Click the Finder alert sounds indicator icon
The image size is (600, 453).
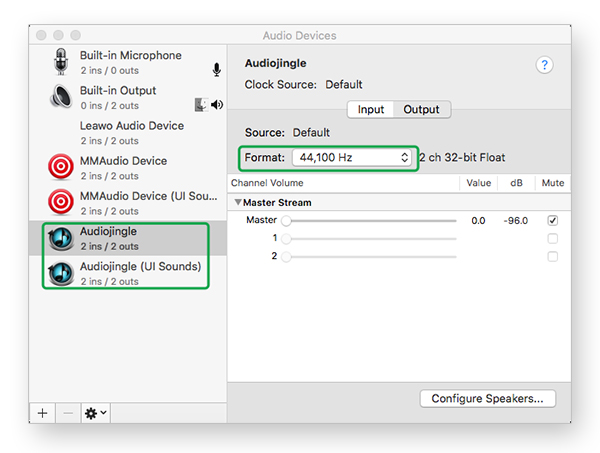point(201,104)
